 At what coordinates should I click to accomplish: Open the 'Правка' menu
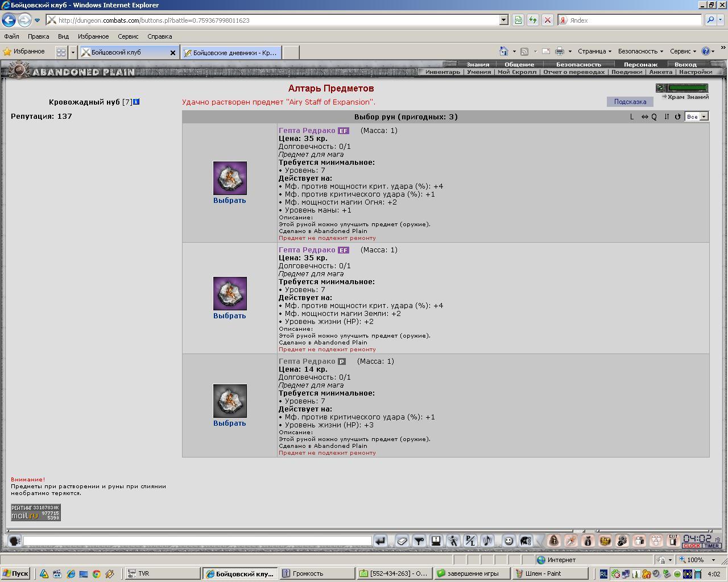click(x=38, y=36)
